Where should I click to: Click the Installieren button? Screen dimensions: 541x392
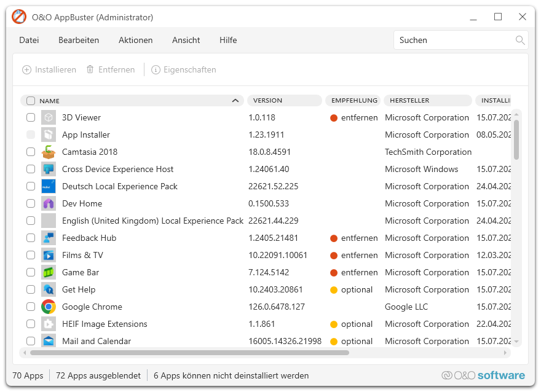49,69
